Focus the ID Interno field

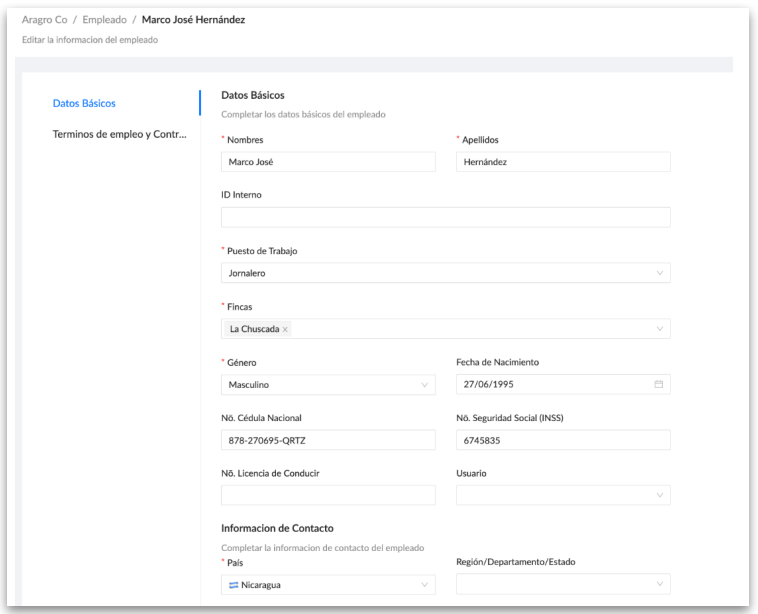pyautogui.click(x=446, y=217)
